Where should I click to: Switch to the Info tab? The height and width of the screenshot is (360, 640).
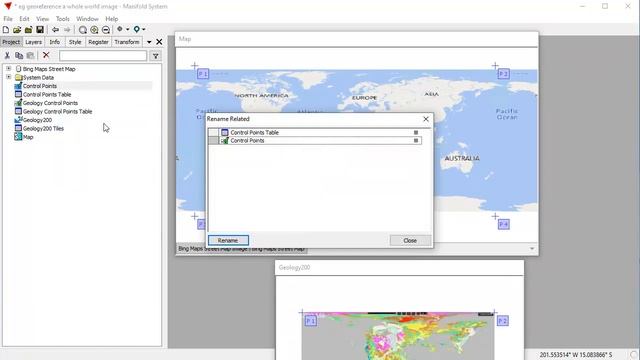55,42
